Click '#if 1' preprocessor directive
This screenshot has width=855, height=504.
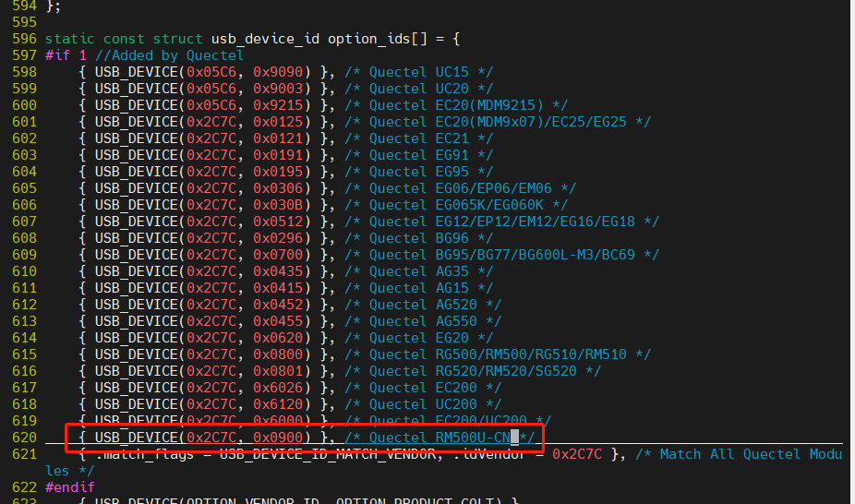66,55
